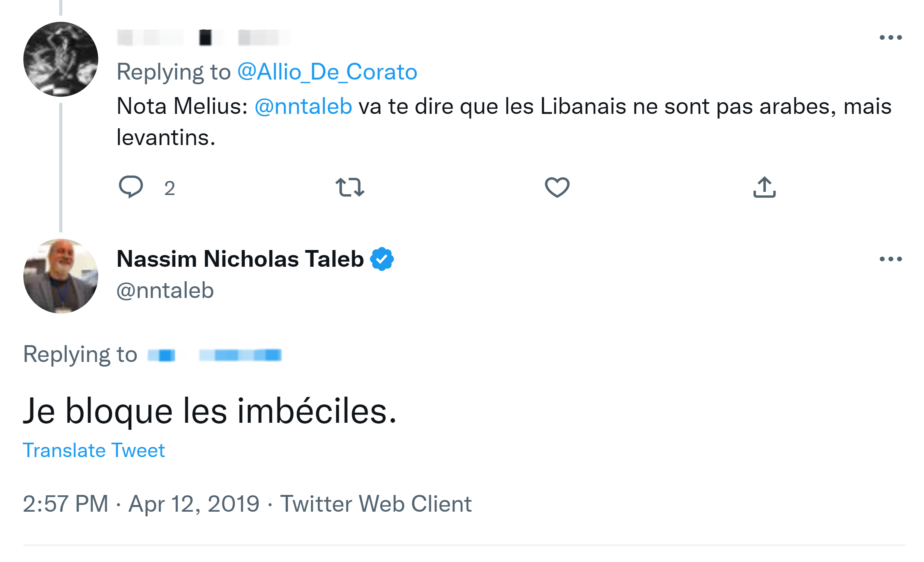Open the more options menu on top tweet
Screen dimensions: 924x562
point(890,37)
